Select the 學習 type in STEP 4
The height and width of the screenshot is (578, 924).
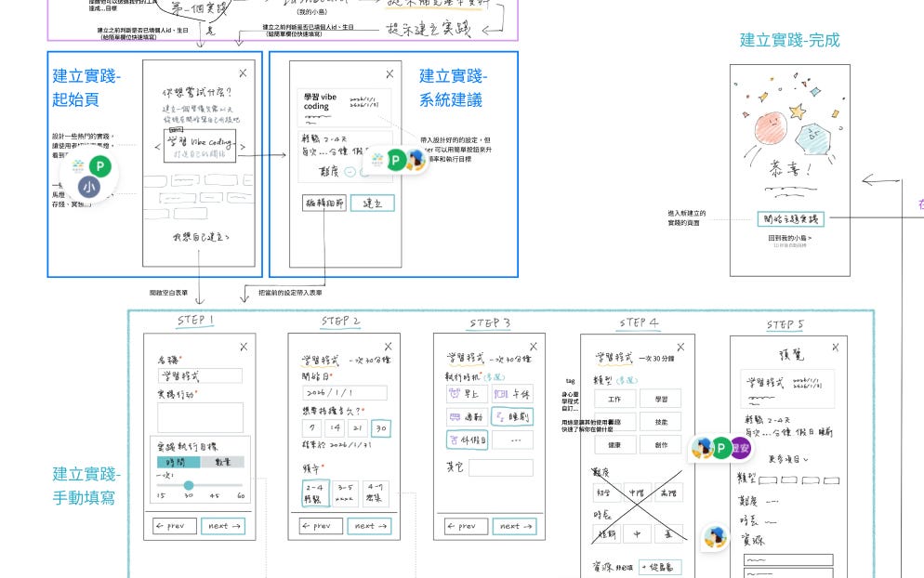point(661,399)
